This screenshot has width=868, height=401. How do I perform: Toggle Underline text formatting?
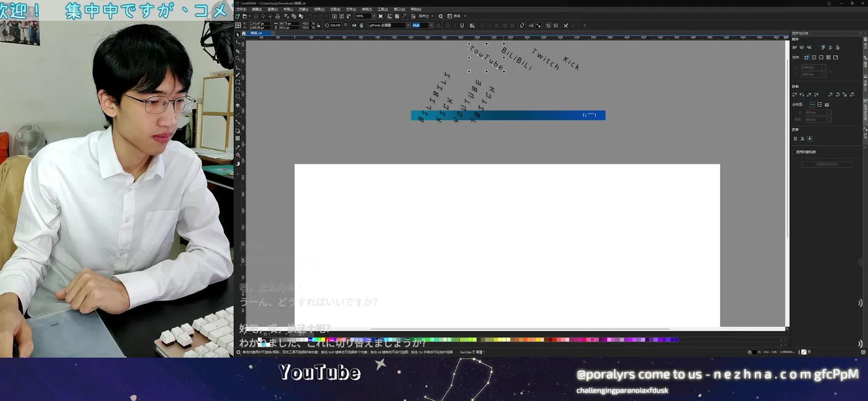(x=462, y=25)
